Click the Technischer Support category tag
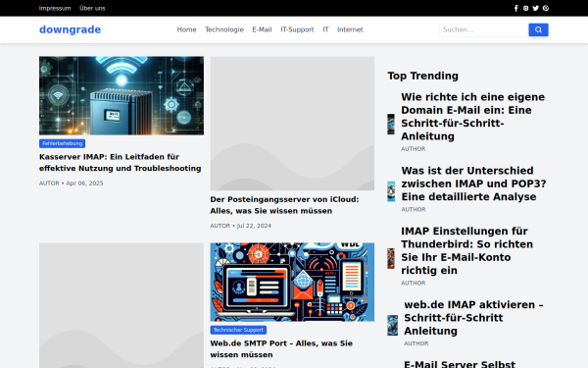This screenshot has width=588, height=368. pos(238,330)
